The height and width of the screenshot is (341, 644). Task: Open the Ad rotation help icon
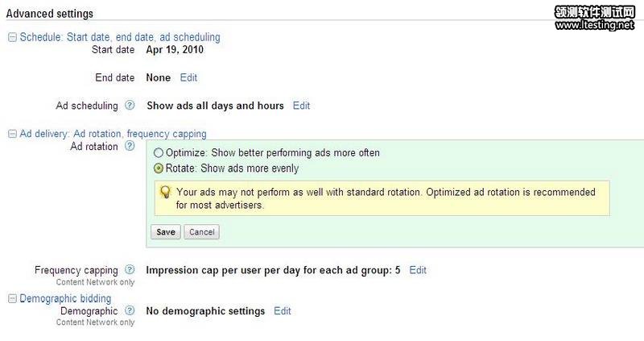(x=130, y=146)
